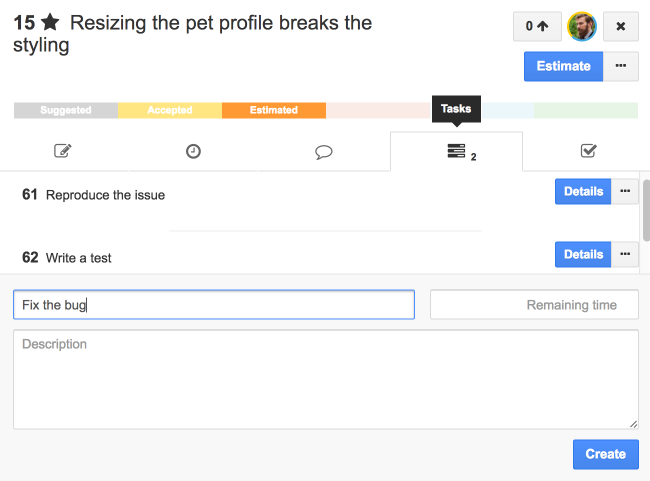
Task: Click the user avatar picture
Action: tap(581, 27)
